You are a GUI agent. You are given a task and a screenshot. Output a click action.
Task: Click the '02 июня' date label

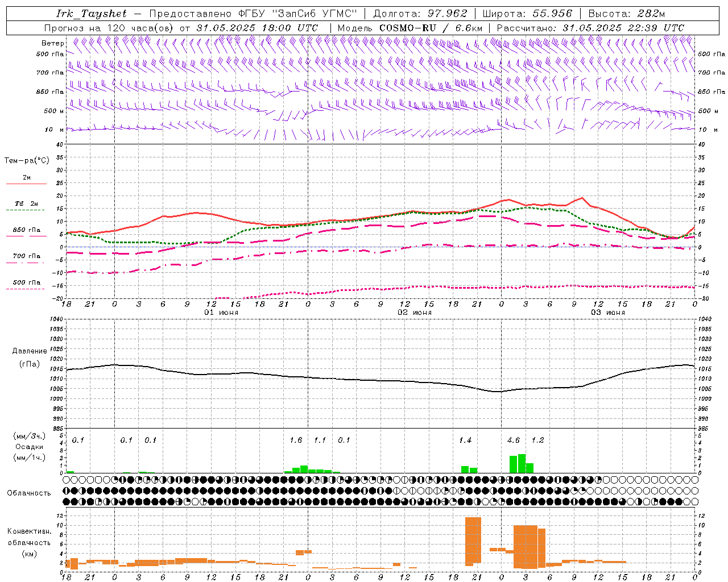415,313
